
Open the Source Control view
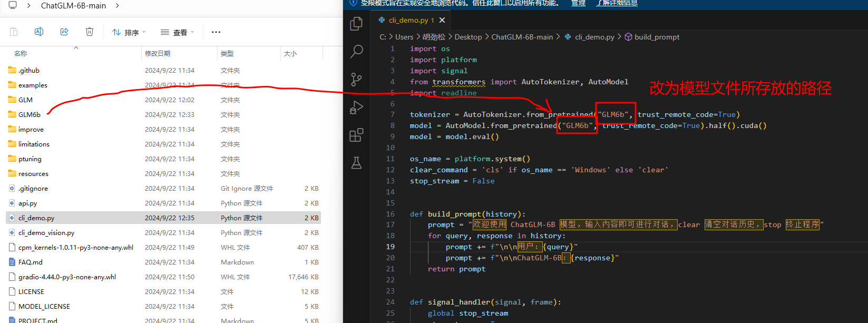click(356, 79)
